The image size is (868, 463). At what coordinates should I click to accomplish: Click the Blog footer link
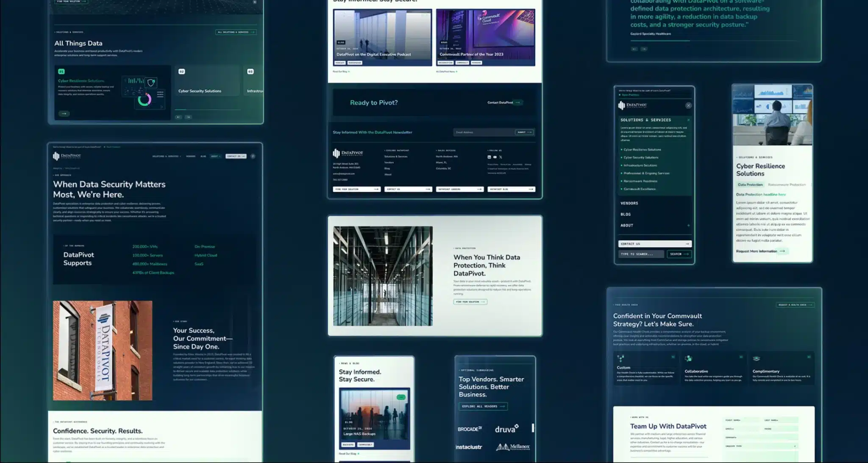387,168
